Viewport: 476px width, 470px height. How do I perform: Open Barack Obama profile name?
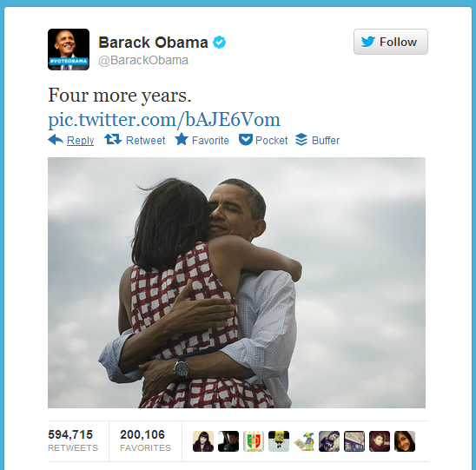153,43
